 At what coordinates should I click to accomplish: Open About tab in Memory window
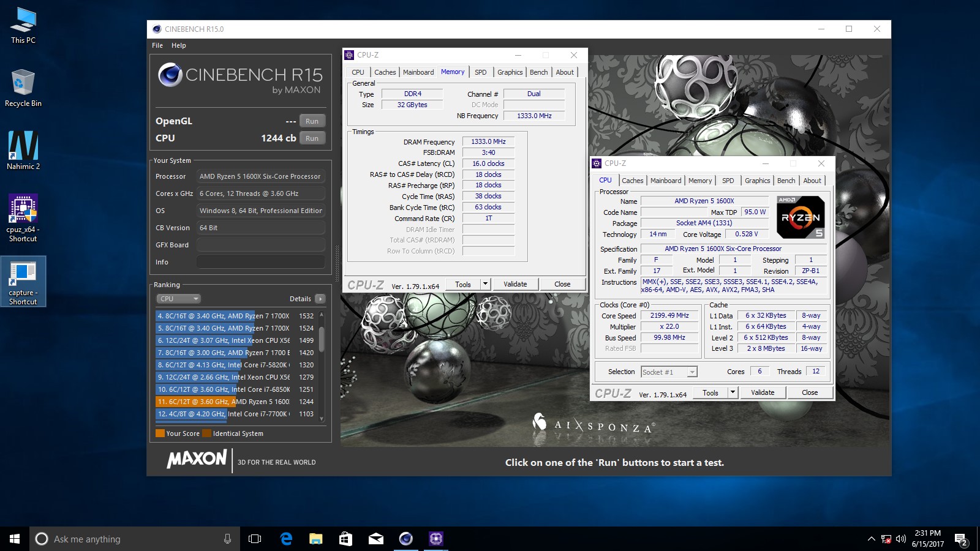pos(565,72)
